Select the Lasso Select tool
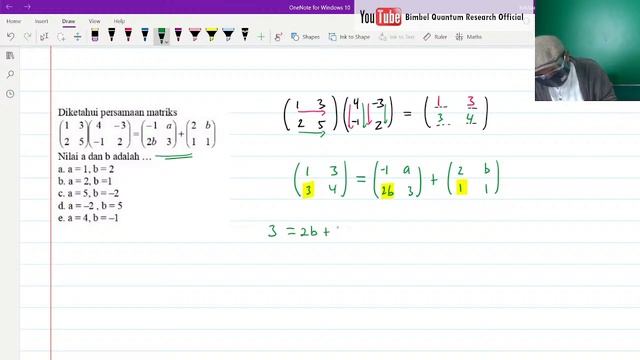The height and width of the screenshot is (360, 640). point(61,37)
